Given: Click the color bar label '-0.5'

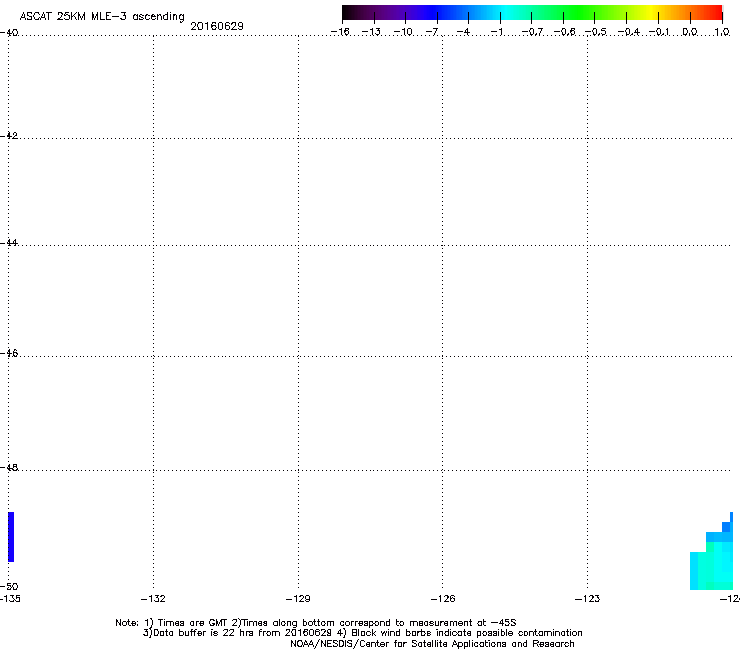Looking at the screenshot, I should [596, 32].
